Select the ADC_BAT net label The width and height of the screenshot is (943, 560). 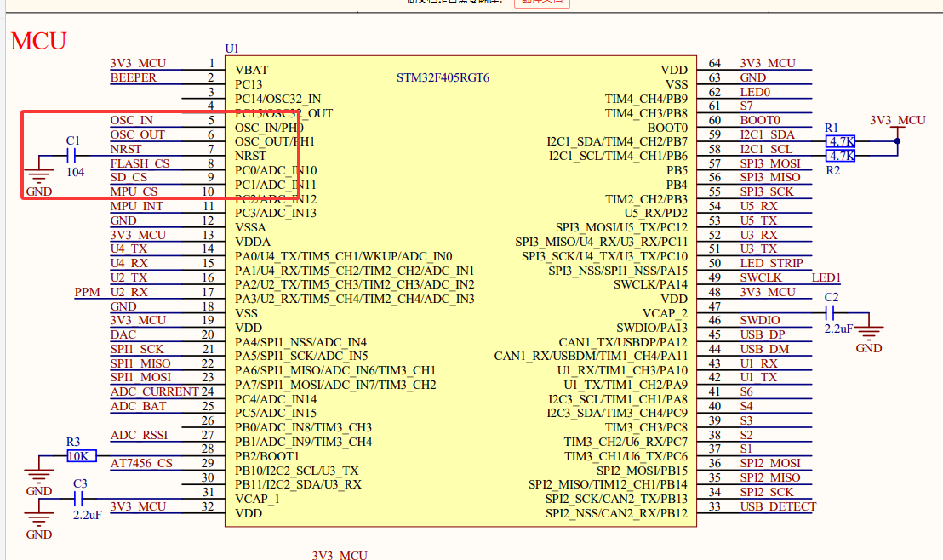tap(138, 407)
